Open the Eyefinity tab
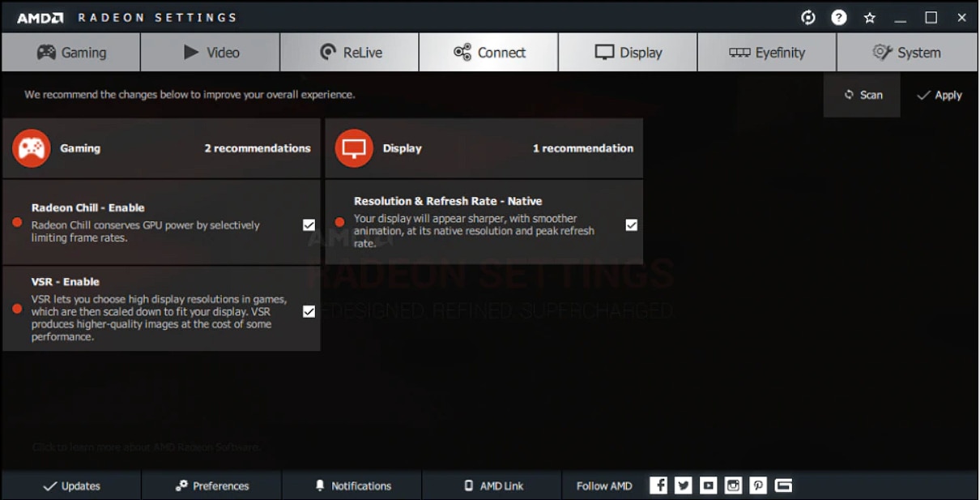Viewport: 980px width, 500px height. point(766,53)
